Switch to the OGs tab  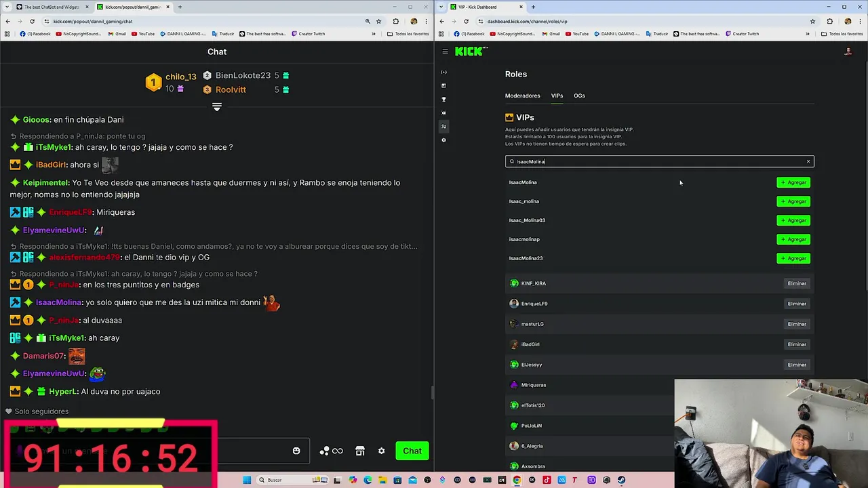tap(579, 96)
